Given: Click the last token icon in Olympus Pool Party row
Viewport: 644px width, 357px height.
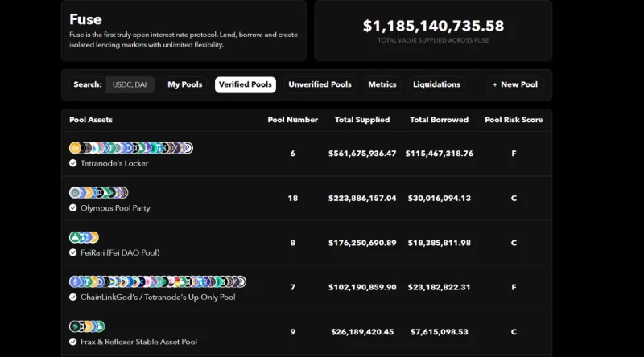Looking at the screenshot, I should [x=123, y=192].
